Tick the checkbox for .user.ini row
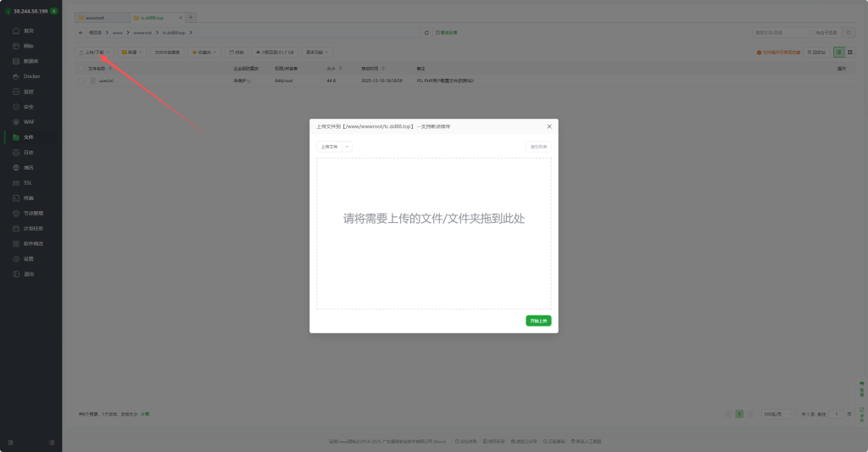Image resolution: width=868 pixels, height=452 pixels. coord(81,81)
